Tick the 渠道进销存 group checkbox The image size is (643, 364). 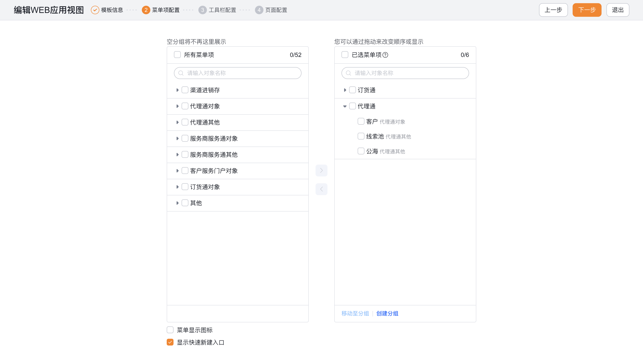tap(185, 90)
